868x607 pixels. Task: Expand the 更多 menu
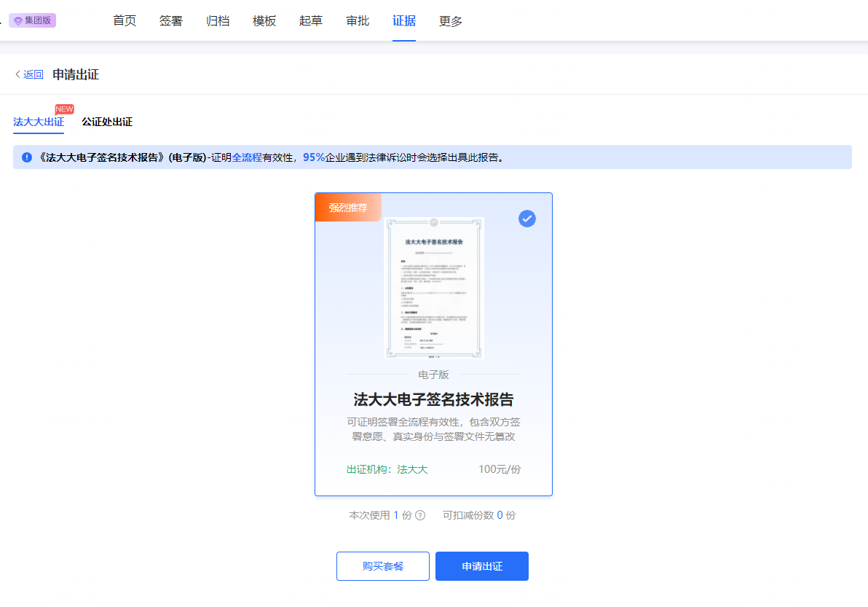pyautogui.click(x=451, y=21)
